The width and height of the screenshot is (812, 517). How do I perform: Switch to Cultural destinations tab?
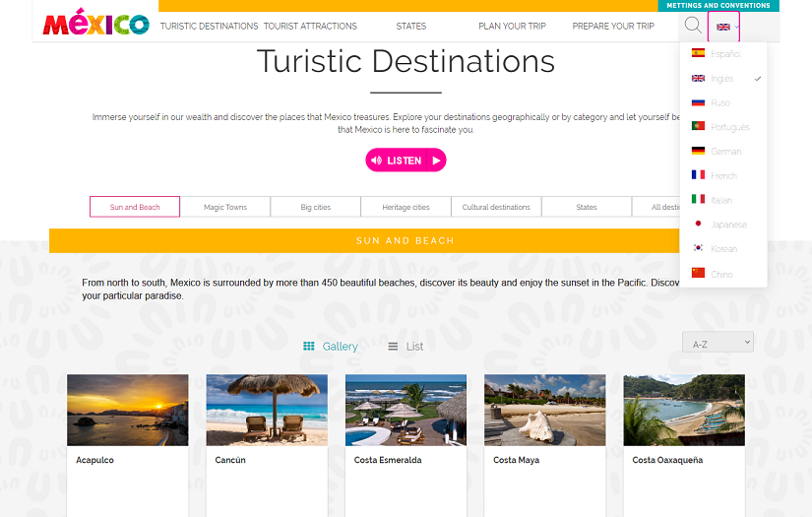click(x=496, y=207)
